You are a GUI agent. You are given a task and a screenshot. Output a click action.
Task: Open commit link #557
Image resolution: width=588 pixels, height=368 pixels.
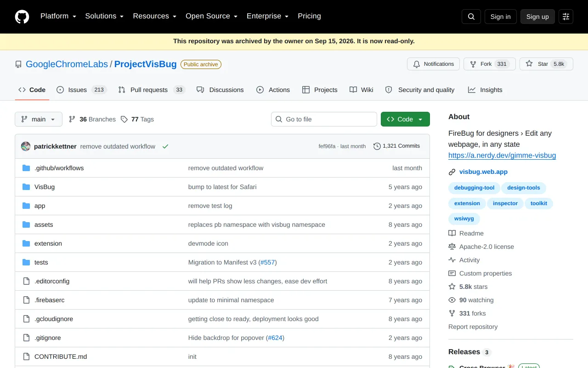point(268,262)
